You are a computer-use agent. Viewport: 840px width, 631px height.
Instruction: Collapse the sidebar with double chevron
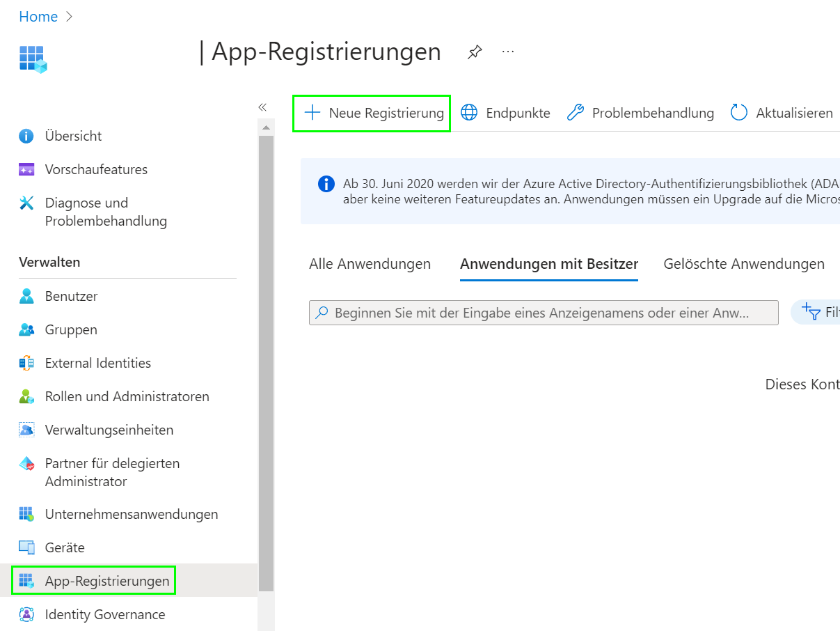tap(262, 107)
